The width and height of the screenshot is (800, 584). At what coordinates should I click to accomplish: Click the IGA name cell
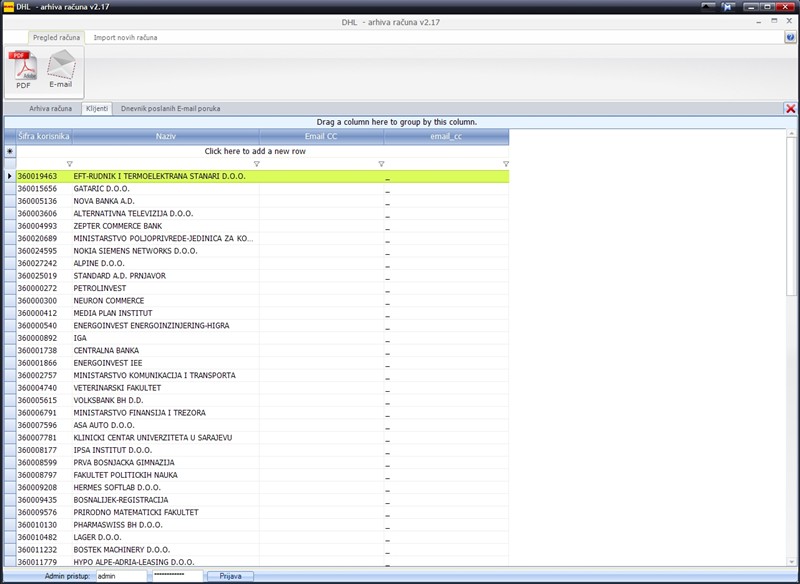(166, 338)
